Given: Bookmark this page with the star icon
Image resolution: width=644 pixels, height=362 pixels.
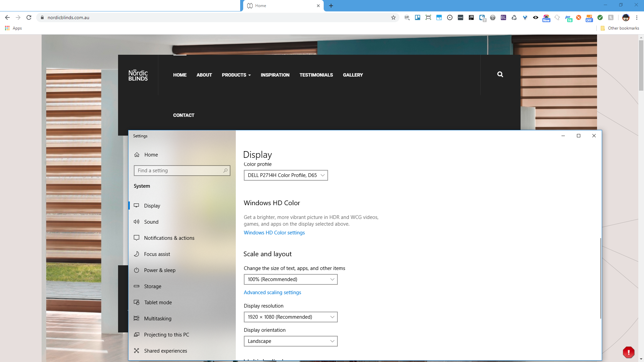Looking at the screenshot, I should pos(393,17).
